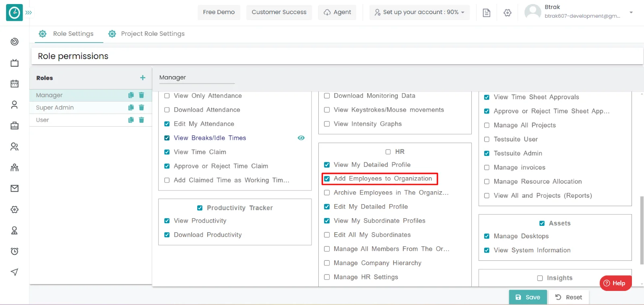
Task: Delete the User role
Action: pos(141,120)
